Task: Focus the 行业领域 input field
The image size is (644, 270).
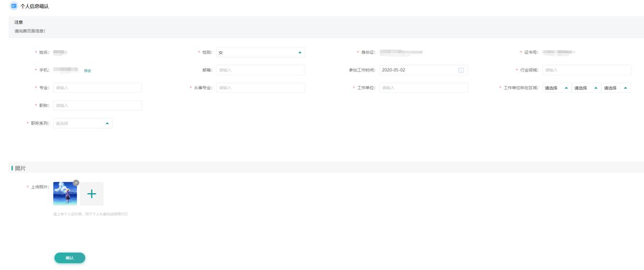Action: click(x=586, y=70)
